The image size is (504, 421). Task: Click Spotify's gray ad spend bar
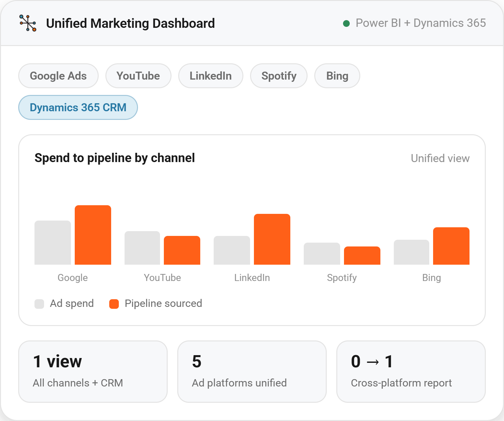pos(322,253)
